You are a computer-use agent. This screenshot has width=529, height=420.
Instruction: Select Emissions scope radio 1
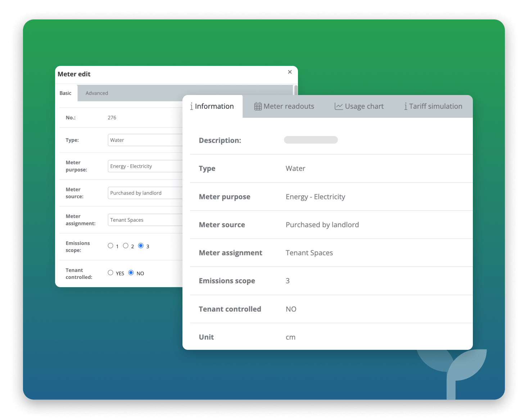coord(110,246)
